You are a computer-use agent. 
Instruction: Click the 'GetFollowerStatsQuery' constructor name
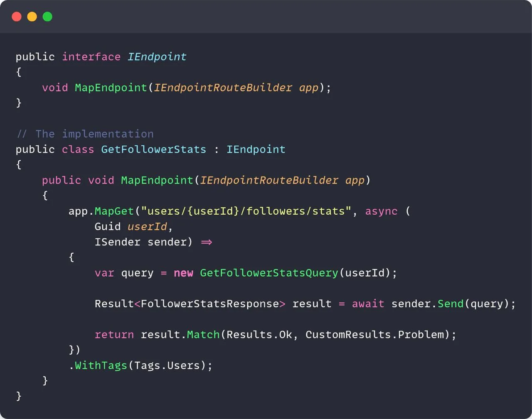point(269,273)
